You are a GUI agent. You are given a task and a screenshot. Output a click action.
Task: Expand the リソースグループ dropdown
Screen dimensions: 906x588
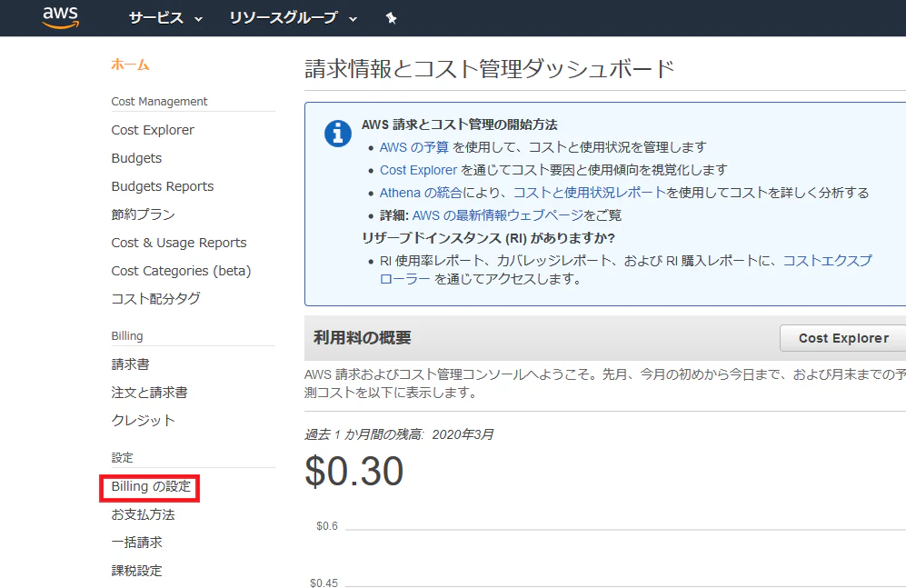click(x=293, y=18)
